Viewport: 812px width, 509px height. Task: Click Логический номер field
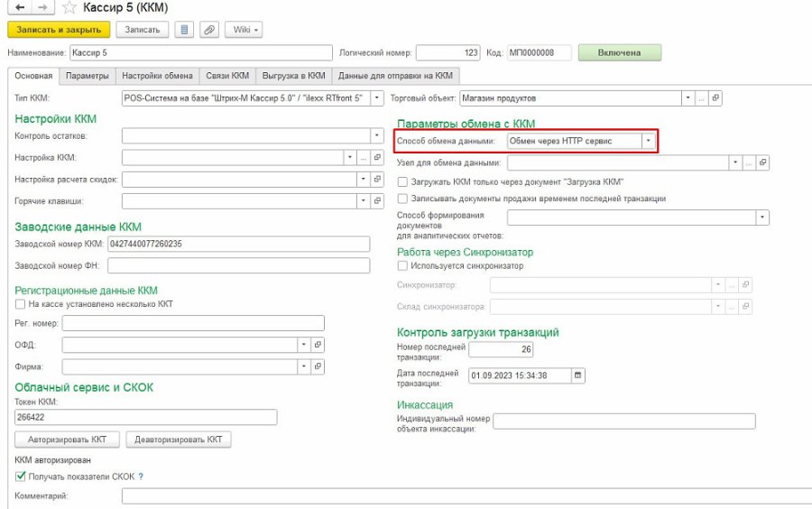tap(448, 53)
